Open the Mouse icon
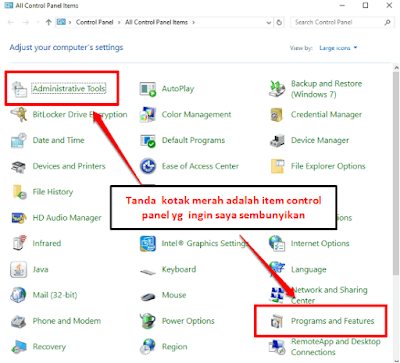This screenshot has height=363, width=400. tap(148, 296)
